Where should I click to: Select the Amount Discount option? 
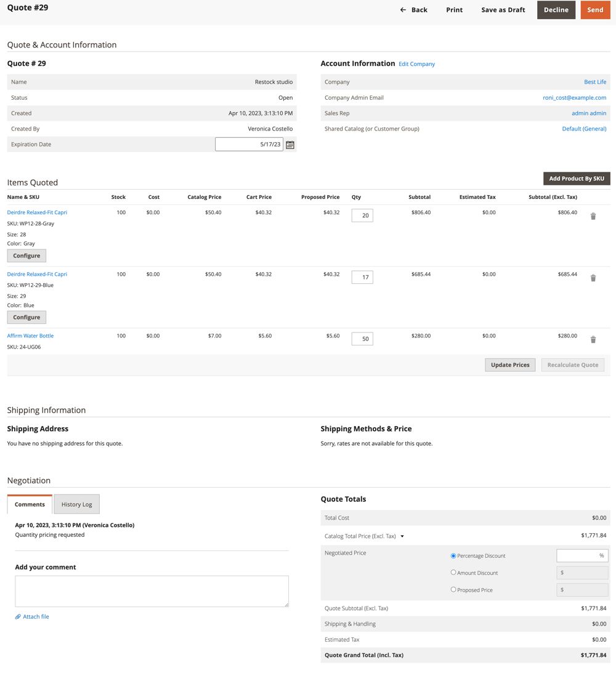click(453, 572)
